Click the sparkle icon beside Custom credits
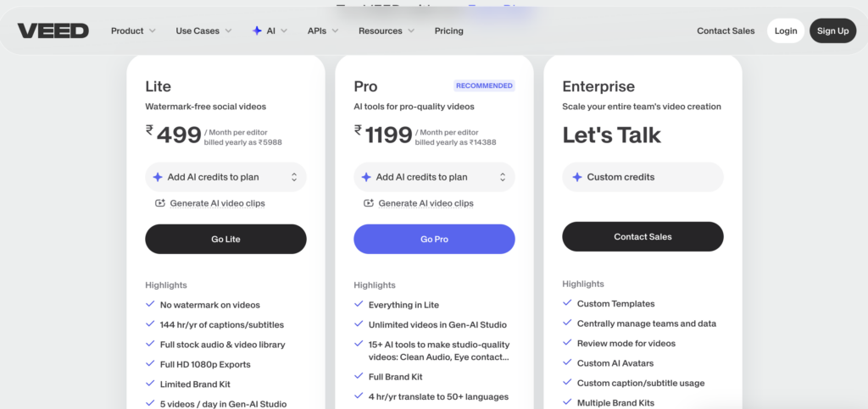The height and width of the screenshot is (409, 868). pos(576,177)
